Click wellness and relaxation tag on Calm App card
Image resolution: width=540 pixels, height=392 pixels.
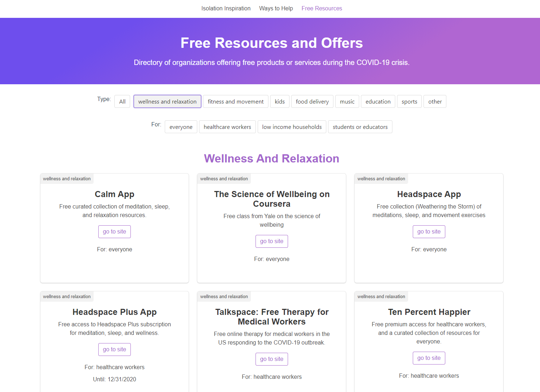pos(67,179)
